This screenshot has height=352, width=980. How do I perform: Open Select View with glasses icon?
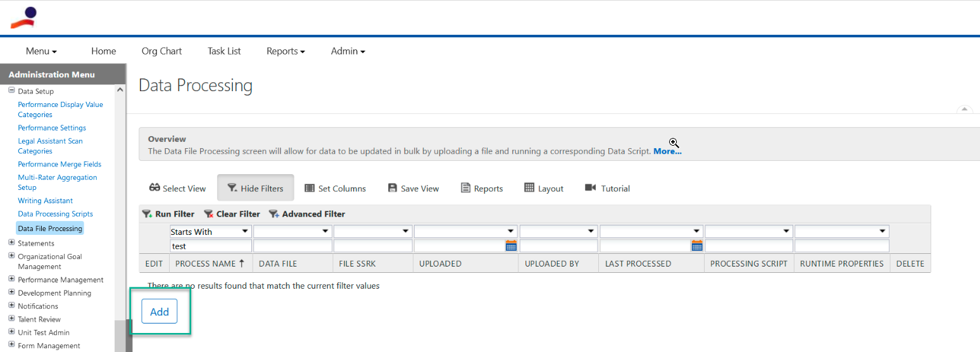[x=154, y=188]
